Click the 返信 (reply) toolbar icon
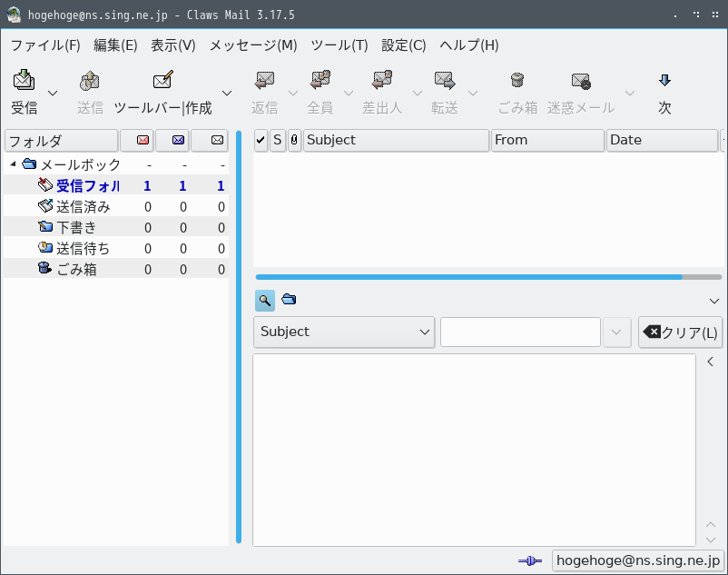 (265, 80)
